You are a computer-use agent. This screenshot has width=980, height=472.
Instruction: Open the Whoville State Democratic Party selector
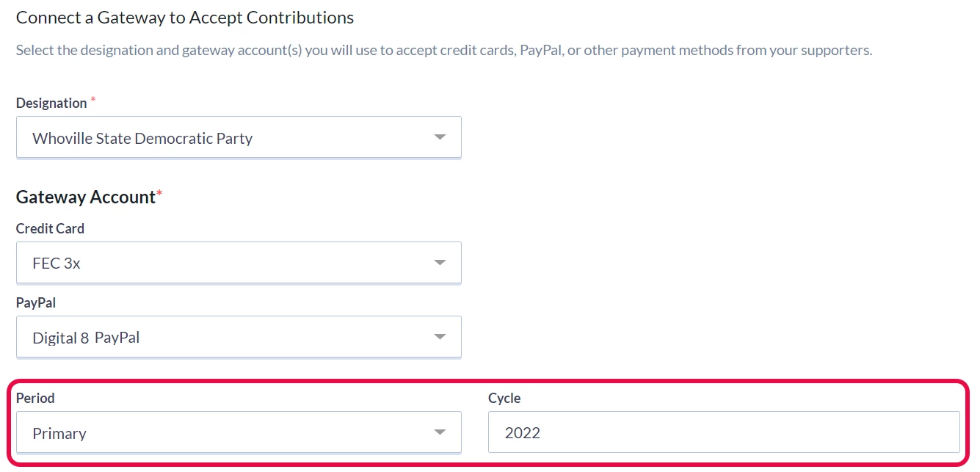(x=239, y=137)
